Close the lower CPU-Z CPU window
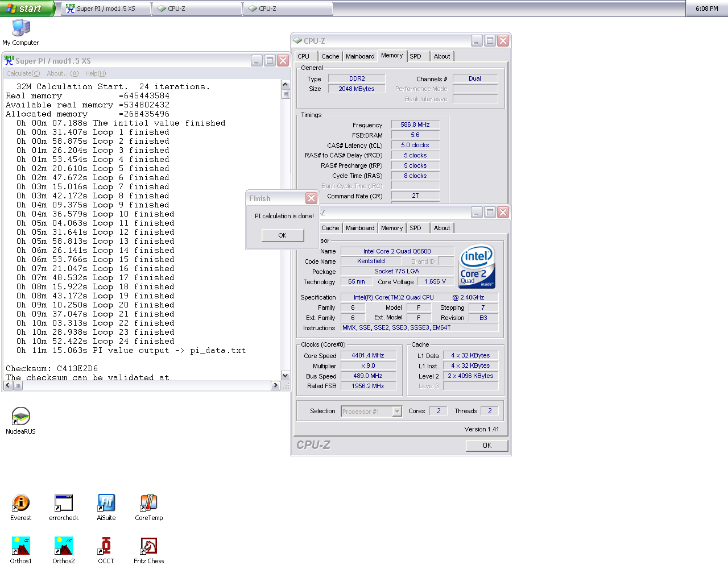 tap(503, 213)
